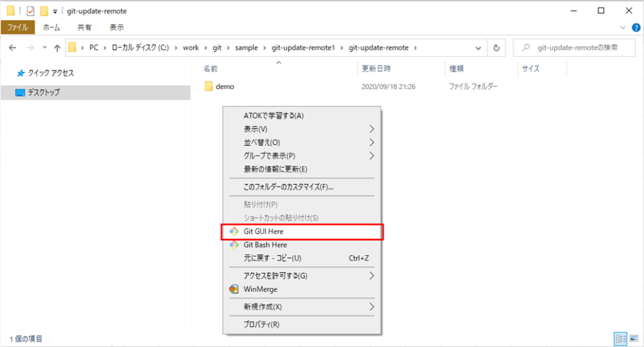Click the git-update-remote search box
The image size is (644, 347).
pyautogui.click(x=575, y=48)
